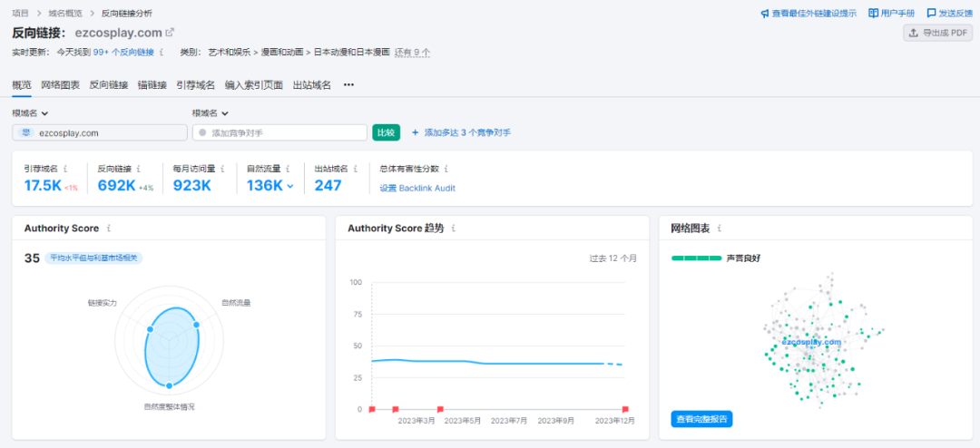
Task: Click 过去 12 个月 period label
Action: [613, 258]
